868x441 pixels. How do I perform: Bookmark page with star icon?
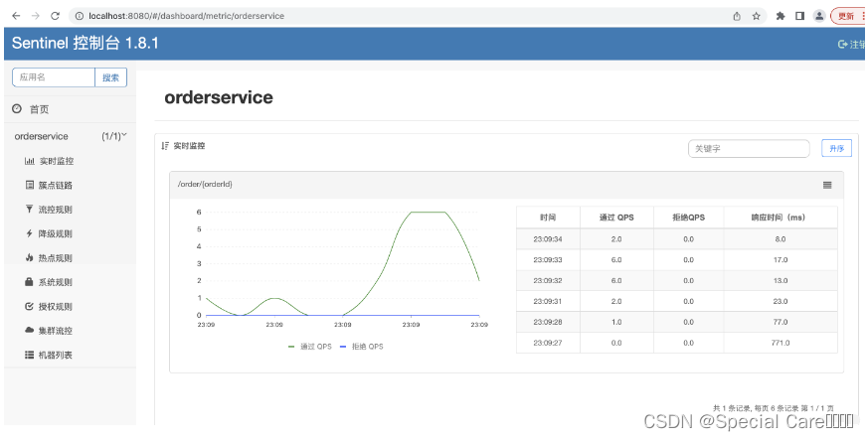click(757, 16)
